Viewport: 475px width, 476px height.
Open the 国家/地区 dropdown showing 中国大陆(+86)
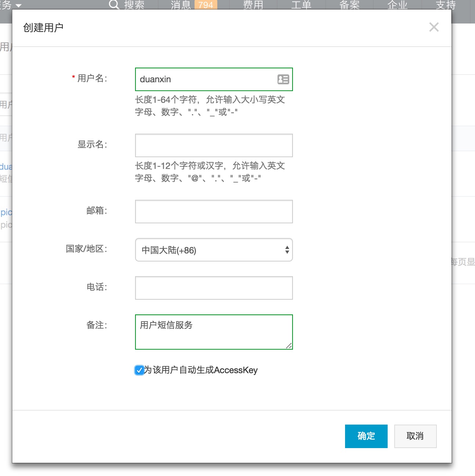[214, 250]
